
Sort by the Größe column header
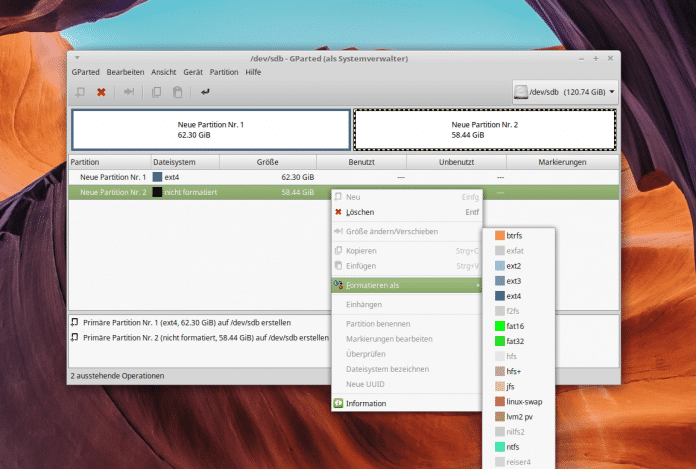267,162
